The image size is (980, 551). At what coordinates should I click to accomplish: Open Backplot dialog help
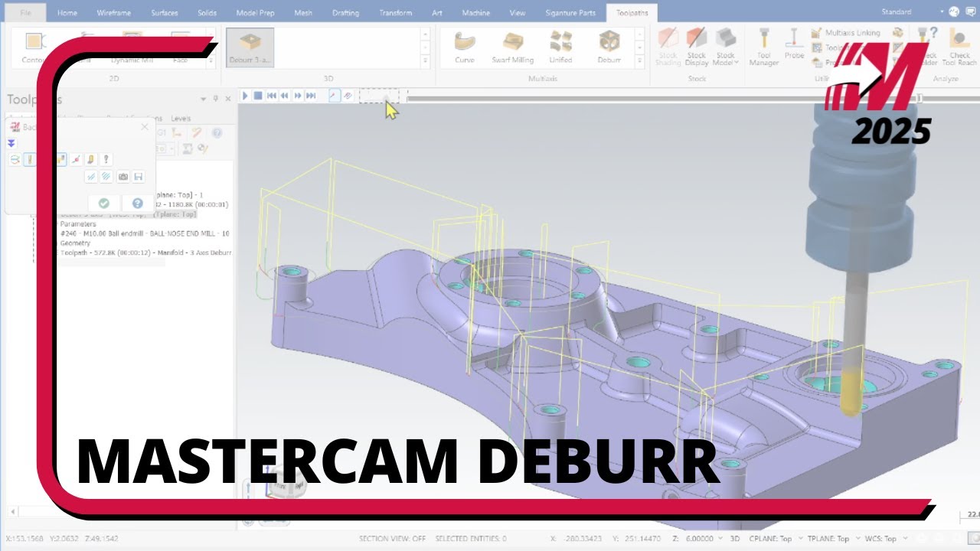[137, 203]
